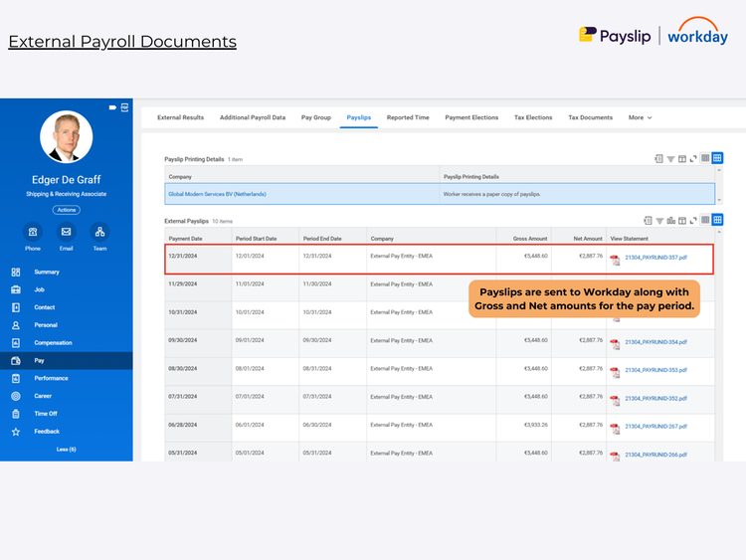Open the Actions menu button
This screenshot has height=560, width=746.
click(x=66, y=210)
